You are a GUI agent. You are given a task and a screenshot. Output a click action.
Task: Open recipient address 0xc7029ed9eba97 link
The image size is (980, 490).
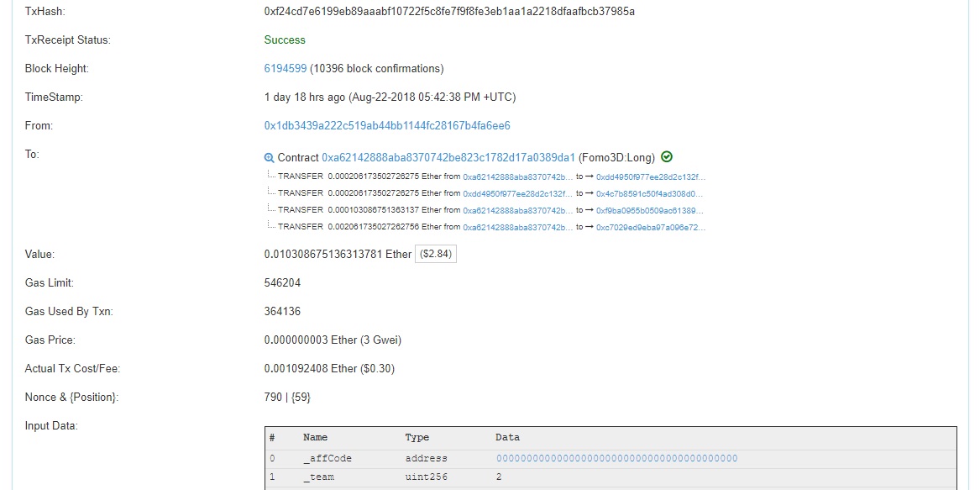651,227
